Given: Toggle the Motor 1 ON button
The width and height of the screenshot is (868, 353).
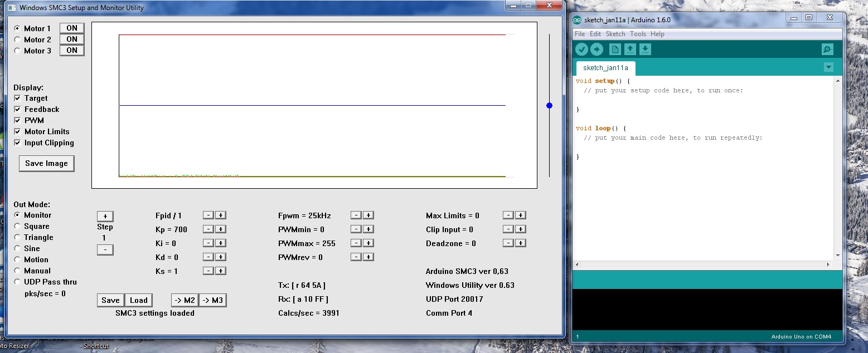Looking at the screenshot, I should point(72,28).
